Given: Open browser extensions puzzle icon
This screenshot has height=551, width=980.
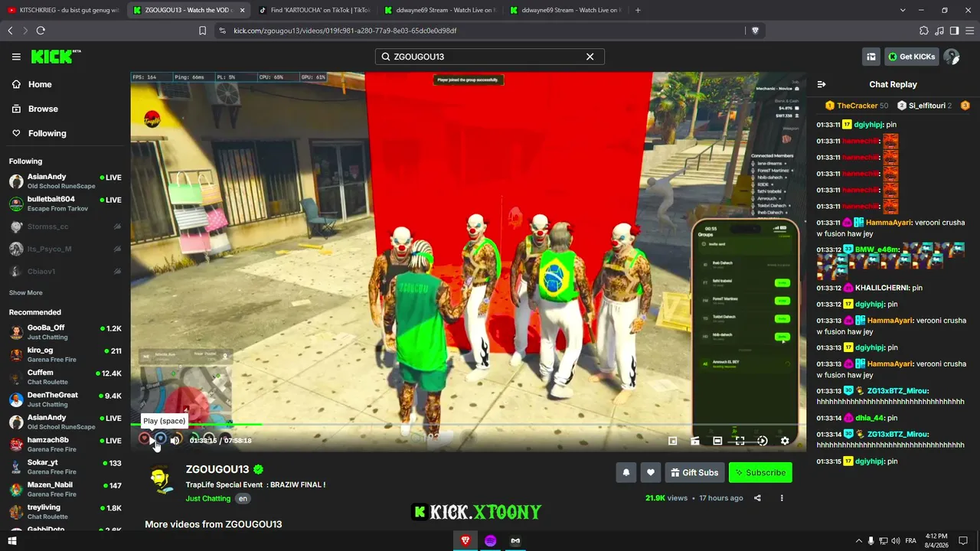Looking at the screenshot, I should pos(924,31).
